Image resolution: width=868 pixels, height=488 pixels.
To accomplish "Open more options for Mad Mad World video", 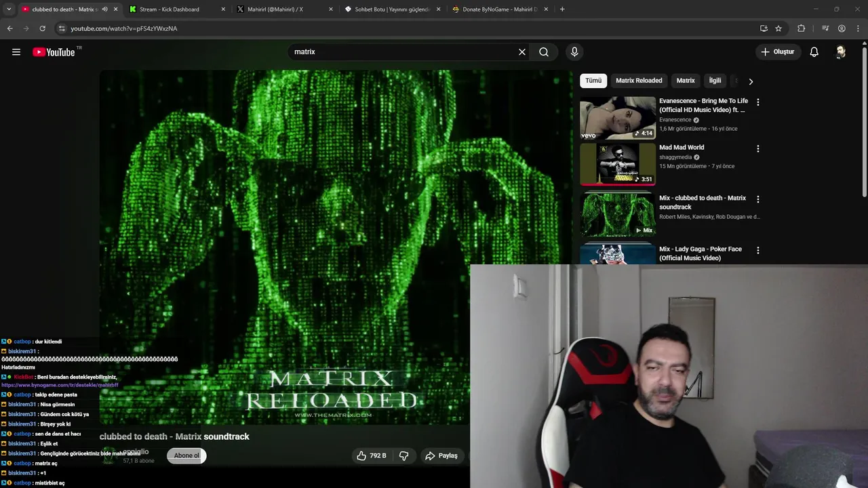I will coord(758,148).
